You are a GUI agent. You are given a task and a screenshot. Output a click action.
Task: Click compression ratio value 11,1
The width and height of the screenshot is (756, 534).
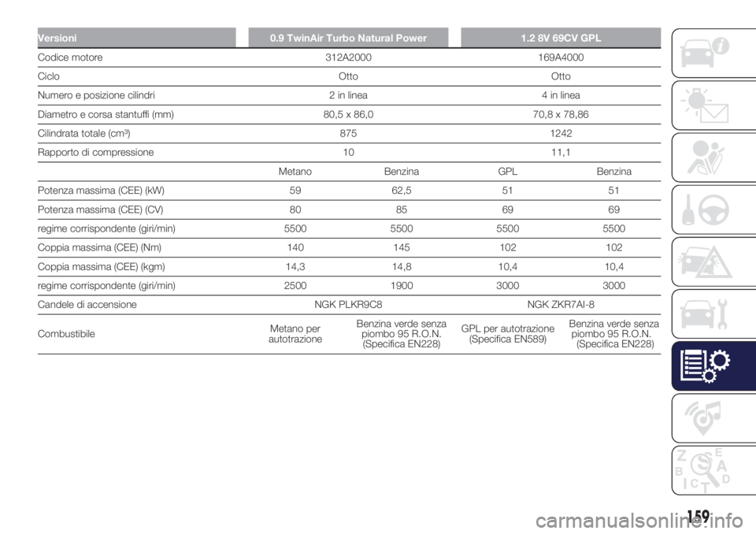click(560, 151)
